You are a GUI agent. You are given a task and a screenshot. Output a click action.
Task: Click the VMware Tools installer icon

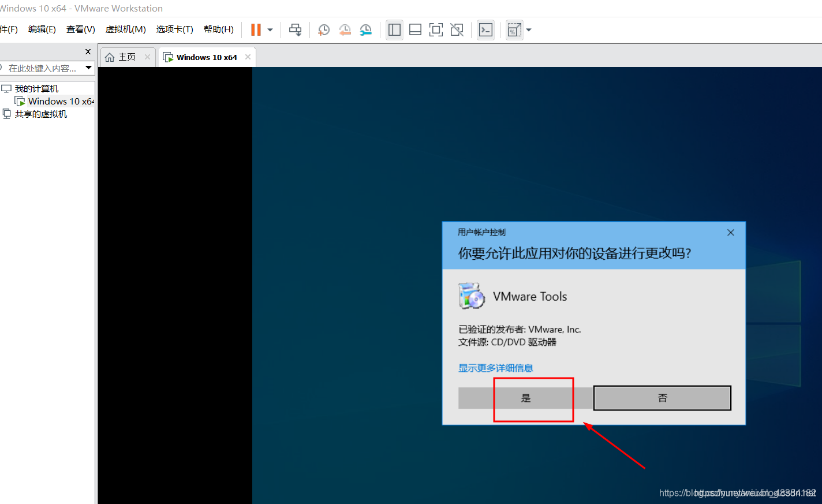(472, 296)
